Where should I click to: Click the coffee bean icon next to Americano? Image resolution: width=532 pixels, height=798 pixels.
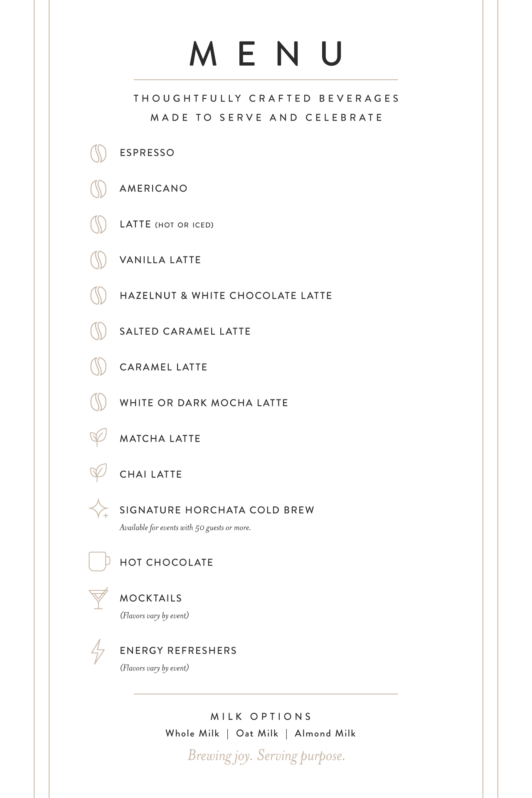tap(98, 189)
